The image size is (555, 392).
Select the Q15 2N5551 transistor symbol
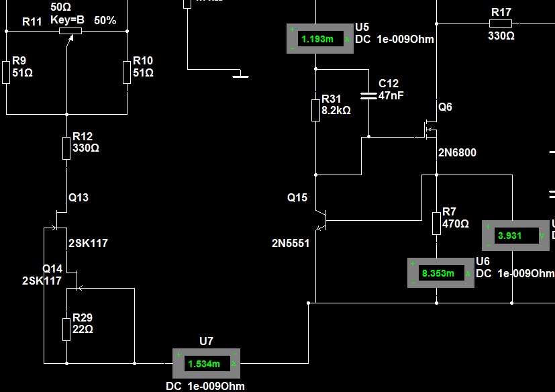(321, 220)
